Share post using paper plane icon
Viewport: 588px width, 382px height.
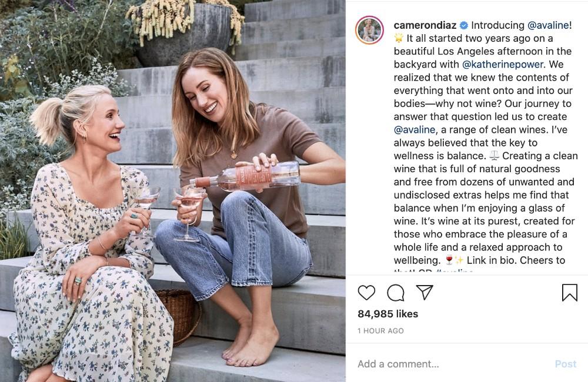coord(425,293)
